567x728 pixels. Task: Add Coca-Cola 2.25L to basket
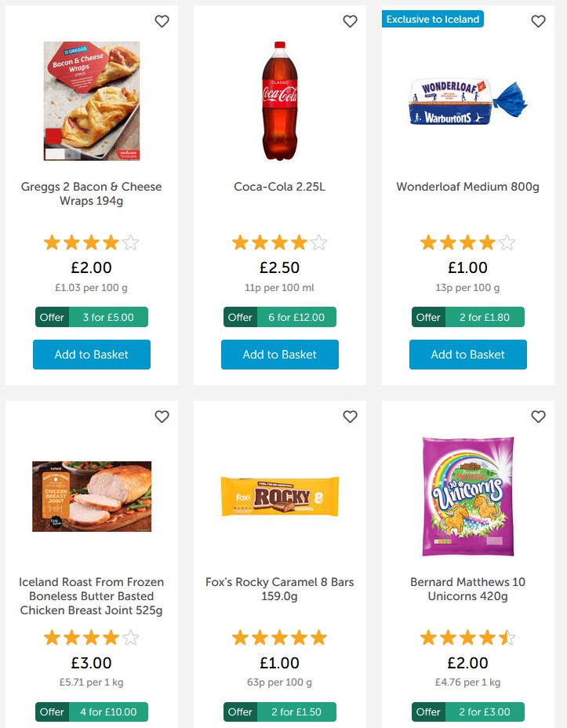click(279, 355)
